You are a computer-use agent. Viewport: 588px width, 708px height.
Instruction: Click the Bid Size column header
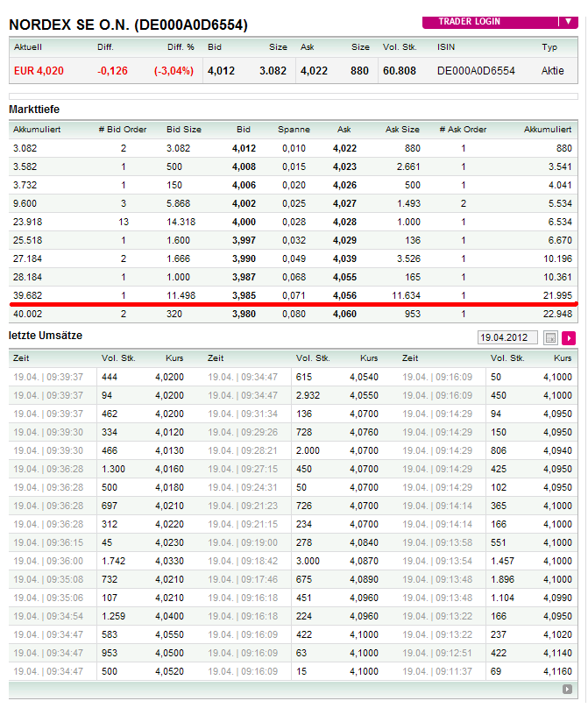(184, 130)
